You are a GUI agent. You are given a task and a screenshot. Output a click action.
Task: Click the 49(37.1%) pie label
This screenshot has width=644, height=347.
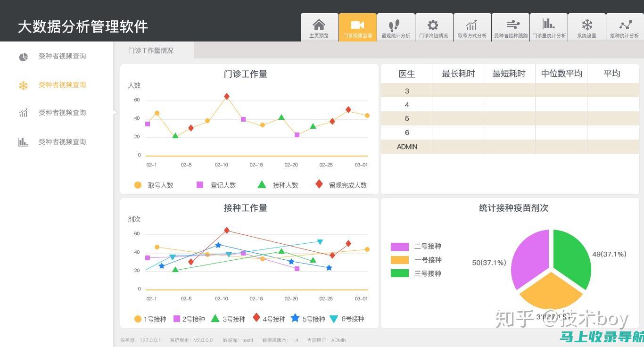click(609, 254)
